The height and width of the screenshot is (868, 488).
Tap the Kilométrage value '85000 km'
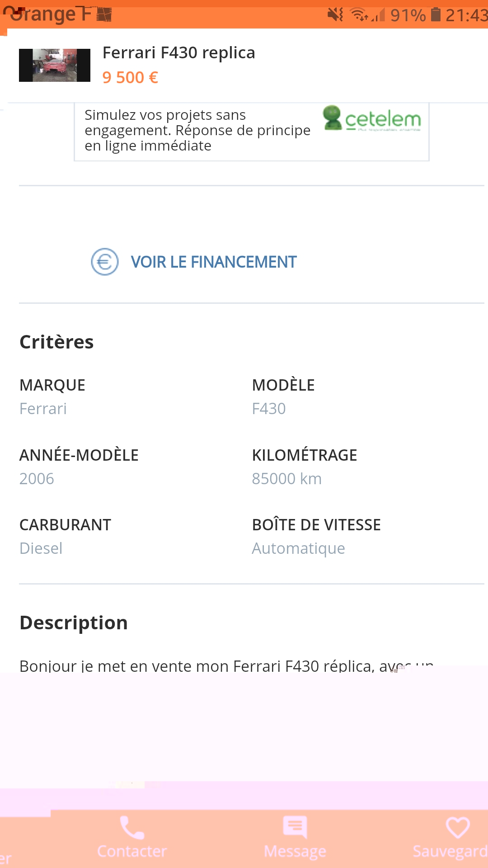click(x=286, y=479)
